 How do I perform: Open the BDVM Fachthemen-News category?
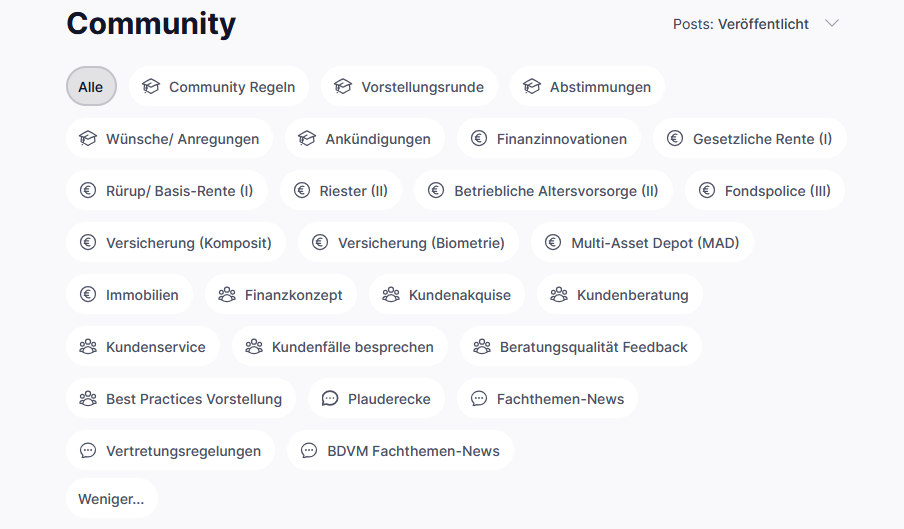pos(400,451)
